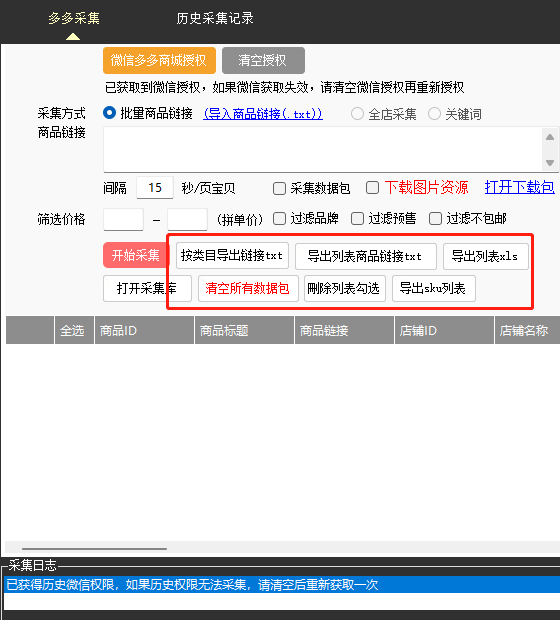Click the 微信多多商城授权 button
Screen dimensions: 560x620
(x=159, y=60)
